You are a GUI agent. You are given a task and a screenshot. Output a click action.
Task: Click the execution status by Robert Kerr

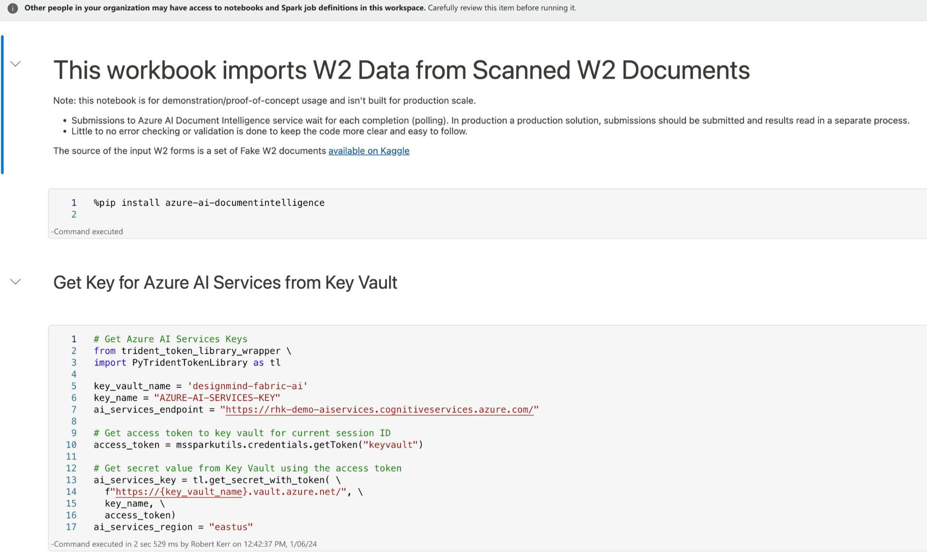[x=184, y=544]
